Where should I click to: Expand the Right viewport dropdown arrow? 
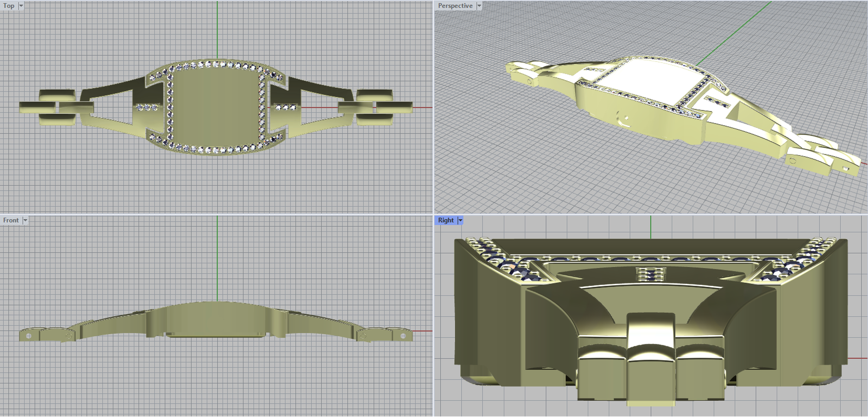(x=460, y=220)
